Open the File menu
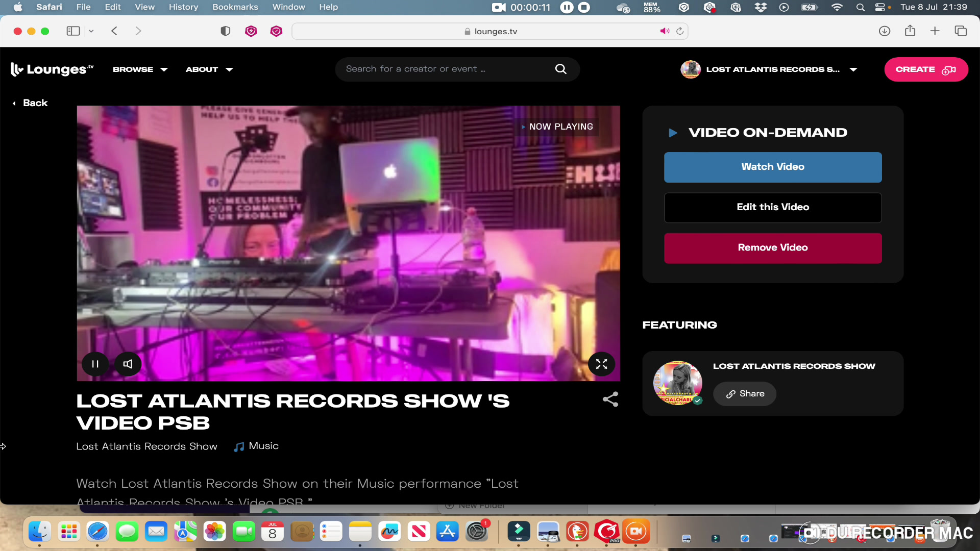Viewport: 980px width, 551px height. tap(83, 7)
